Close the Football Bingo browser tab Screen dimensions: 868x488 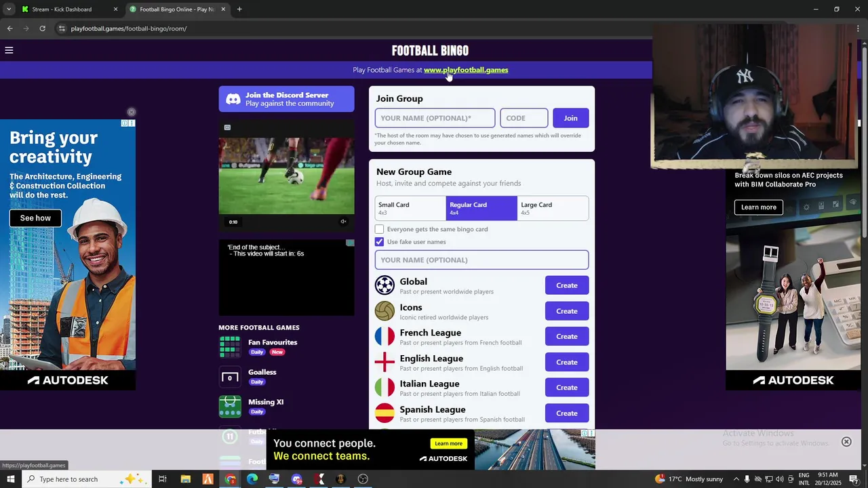point(223,9)
